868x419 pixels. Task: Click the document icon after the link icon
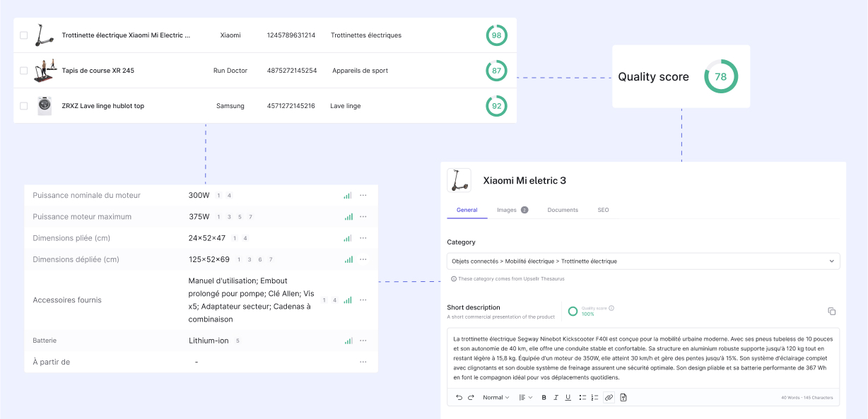pos(623,398)
